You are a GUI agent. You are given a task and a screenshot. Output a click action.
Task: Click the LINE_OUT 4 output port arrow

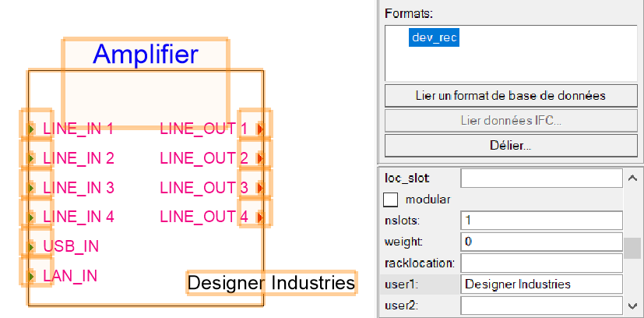coord(259,217)
